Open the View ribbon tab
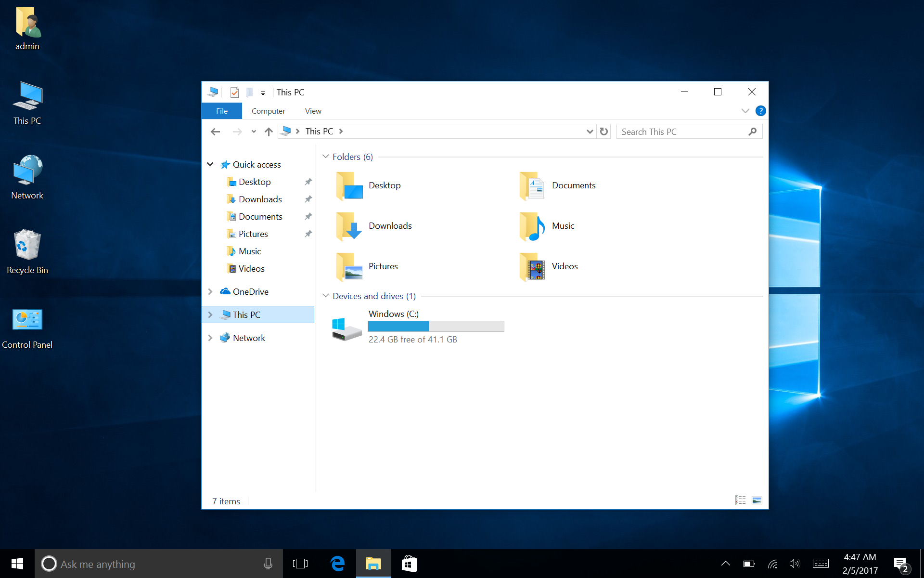The height and width of the screenshot is (578, 924). (313, 111)
